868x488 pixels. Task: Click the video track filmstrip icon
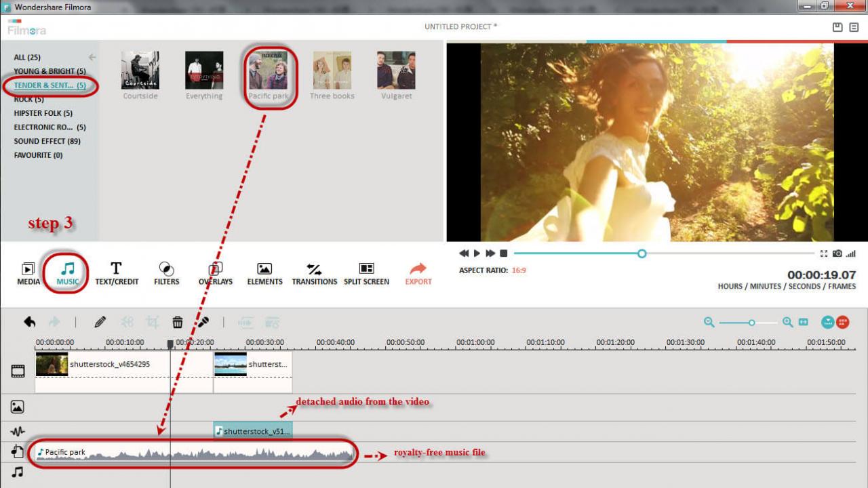tap(18, 371)
